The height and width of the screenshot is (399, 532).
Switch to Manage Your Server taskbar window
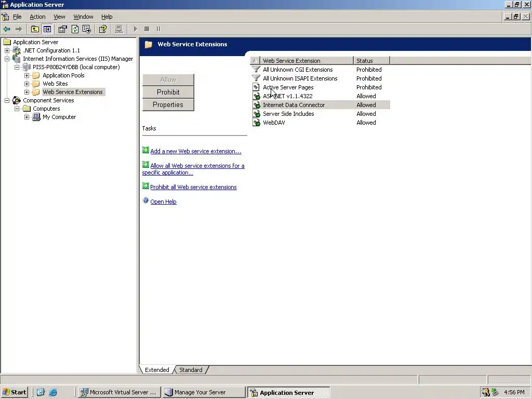pos(204,392)
